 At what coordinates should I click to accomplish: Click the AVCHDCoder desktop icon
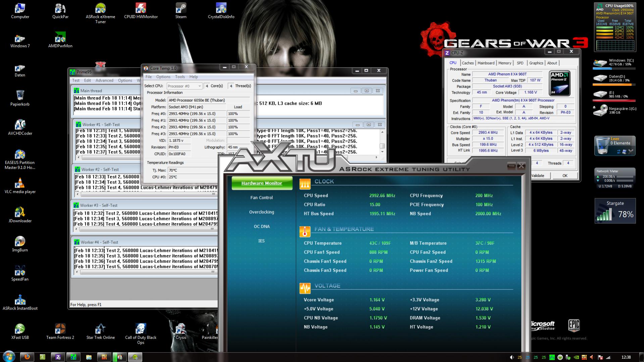click(20, 128)
